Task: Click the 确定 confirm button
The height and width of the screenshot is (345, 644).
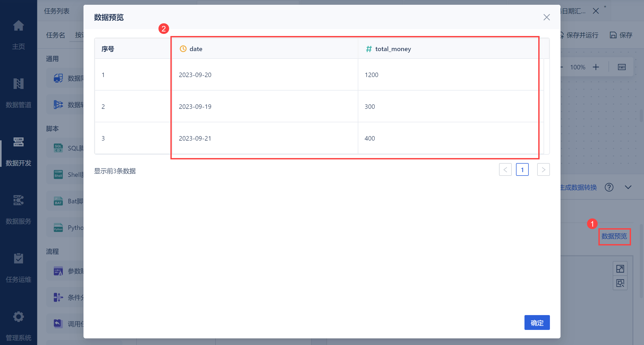Action: point(537,322)
